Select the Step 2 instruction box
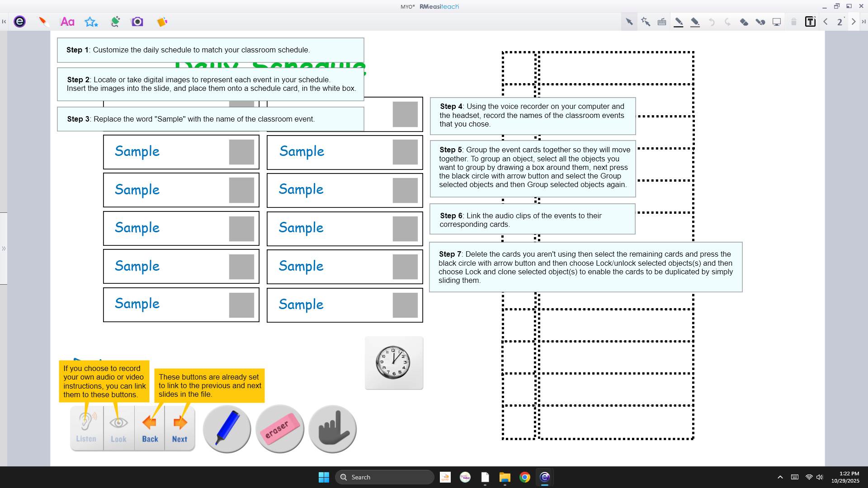This screenshot has width=868, height=488. pos(211,84)
